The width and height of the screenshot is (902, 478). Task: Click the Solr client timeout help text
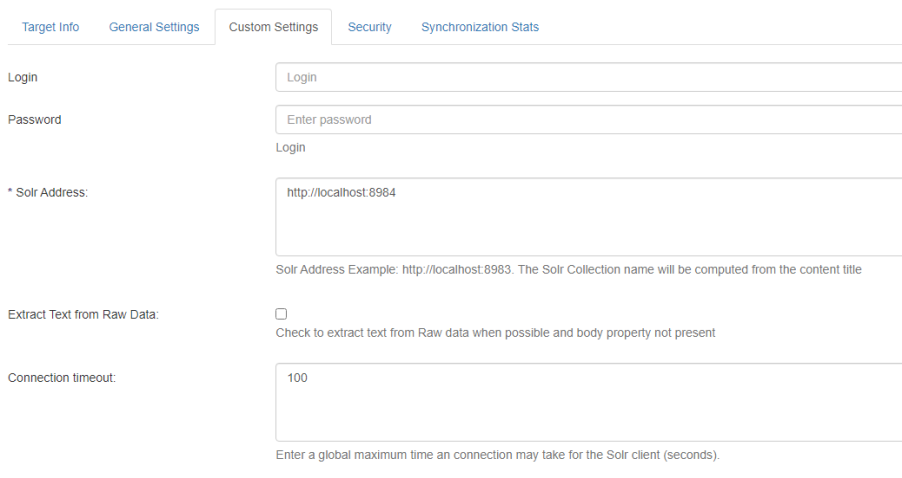tap(497, 455)
